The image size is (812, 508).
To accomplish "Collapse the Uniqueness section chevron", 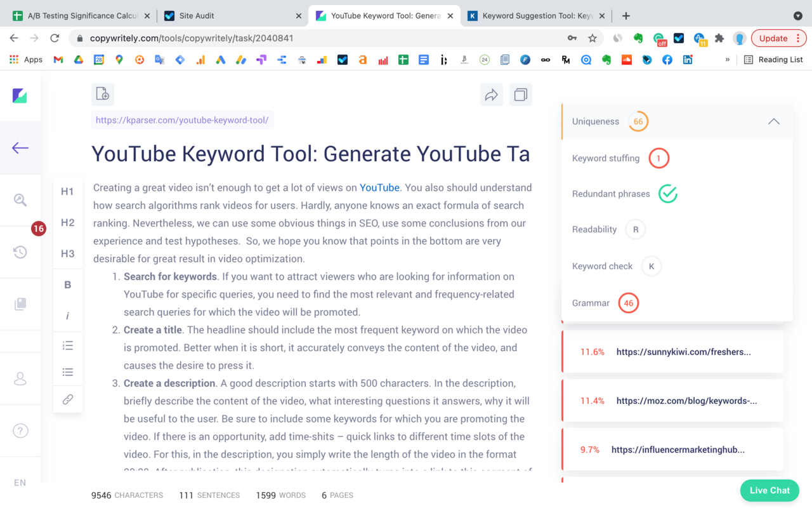I will [x=773, y=121].
